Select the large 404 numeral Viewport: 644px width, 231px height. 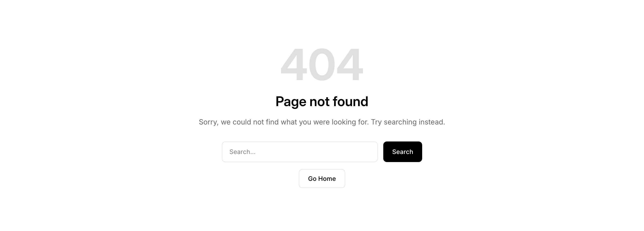click(322, 64)
